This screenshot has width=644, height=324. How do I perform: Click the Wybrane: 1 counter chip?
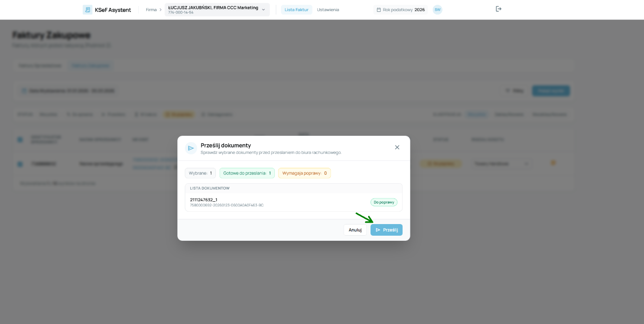coord(200,173)
